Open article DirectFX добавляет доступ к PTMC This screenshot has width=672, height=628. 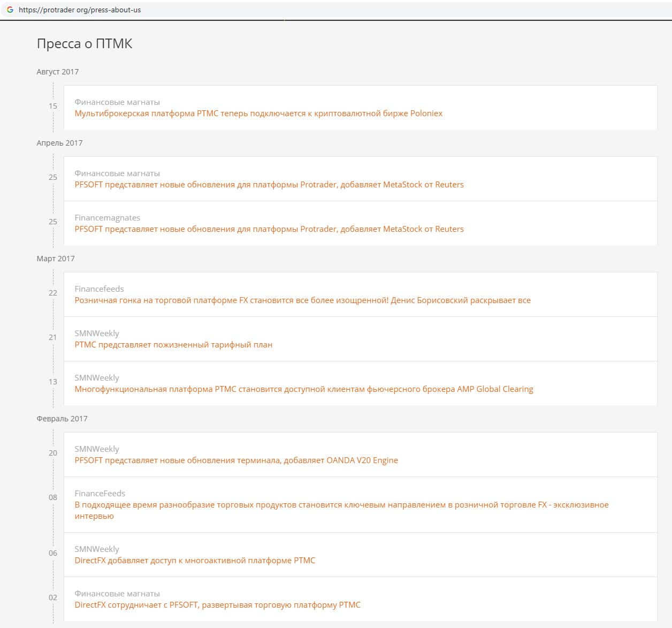coord(195,561)
